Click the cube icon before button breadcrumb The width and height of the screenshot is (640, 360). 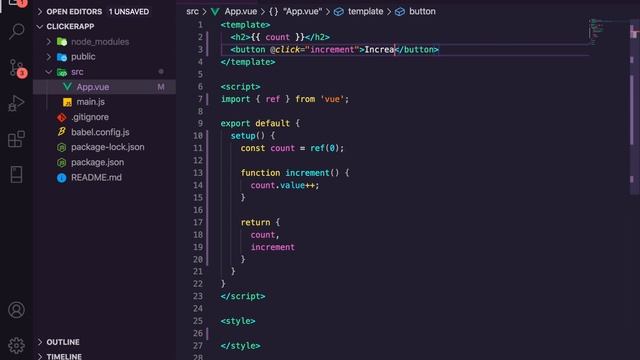click(x=400, y=12)
